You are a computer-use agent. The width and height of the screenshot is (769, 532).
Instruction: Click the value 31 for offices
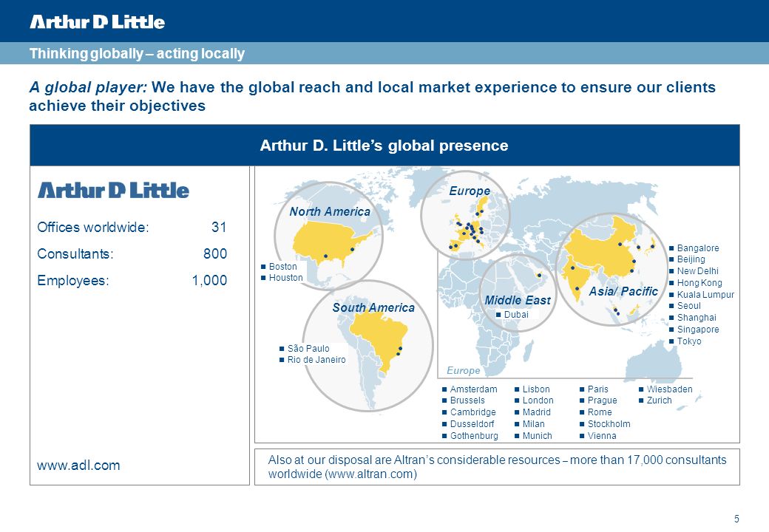pyautogui.click(x=219, y=228)
